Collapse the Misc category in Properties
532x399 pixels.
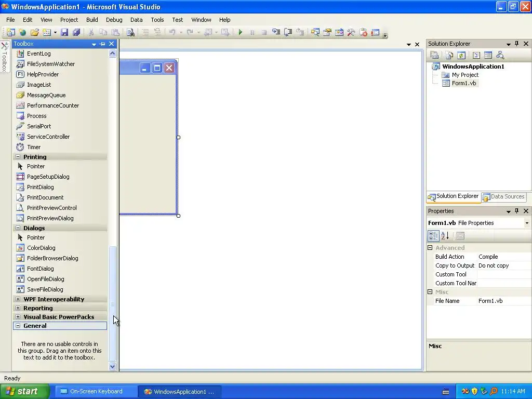(430, 292)
